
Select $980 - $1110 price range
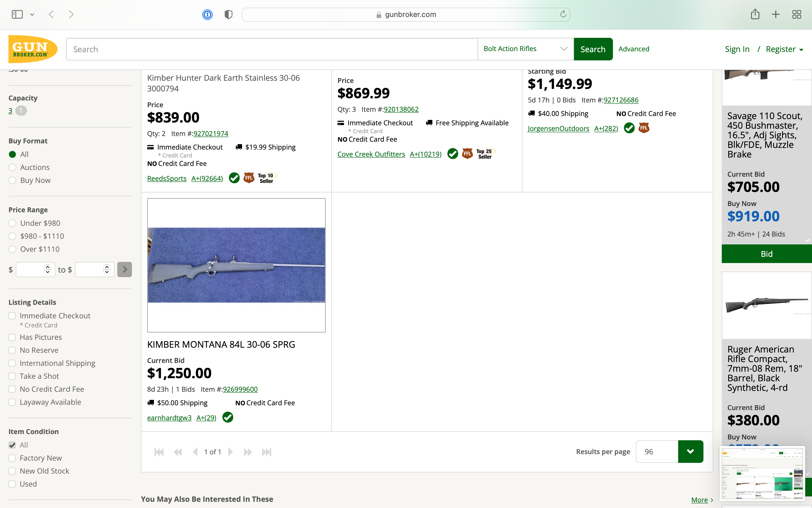(12, 236)
